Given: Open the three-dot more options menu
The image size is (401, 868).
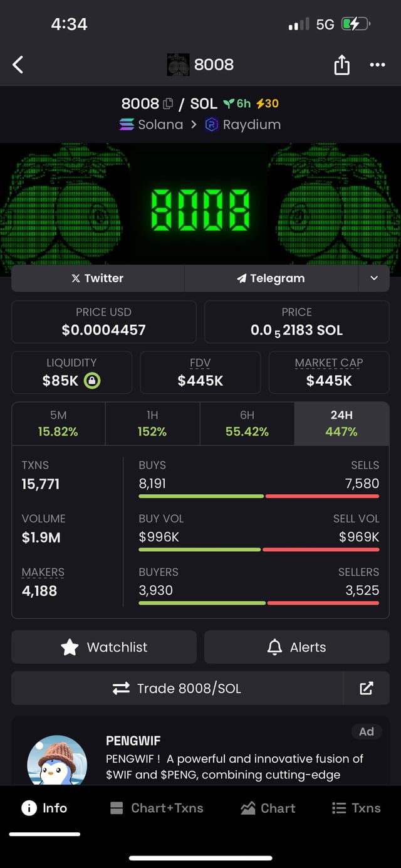Looking at the screenshot, I should 377,64.
